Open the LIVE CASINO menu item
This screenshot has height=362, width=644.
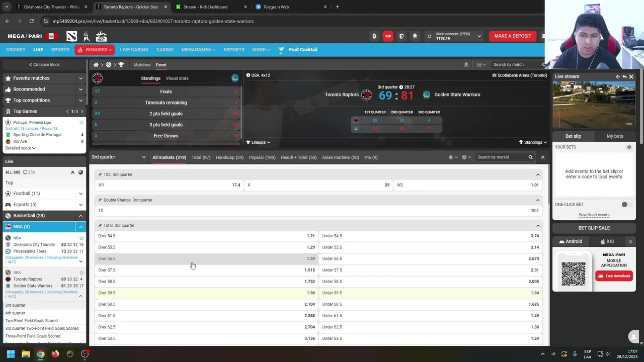click(x=134, y=50)
